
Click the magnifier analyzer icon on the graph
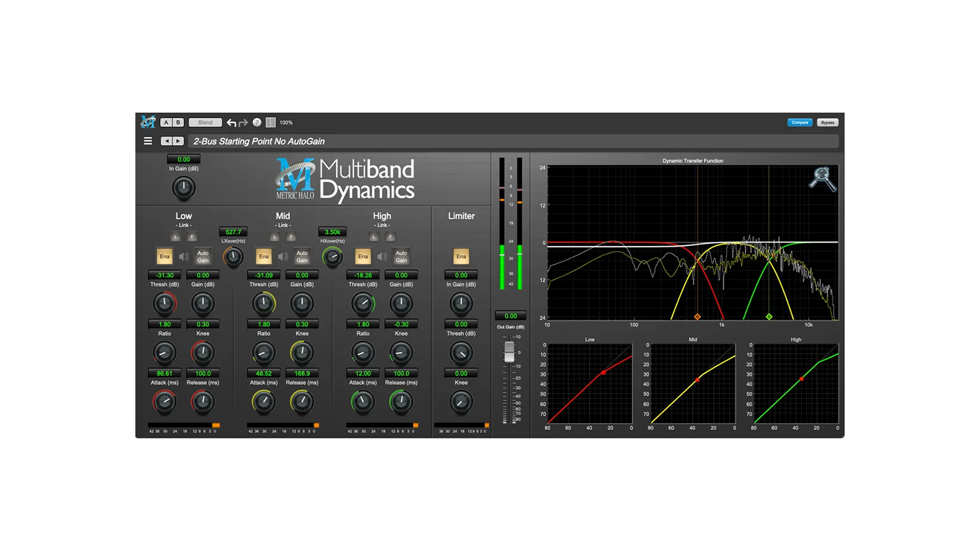click(x=823, y=179)
